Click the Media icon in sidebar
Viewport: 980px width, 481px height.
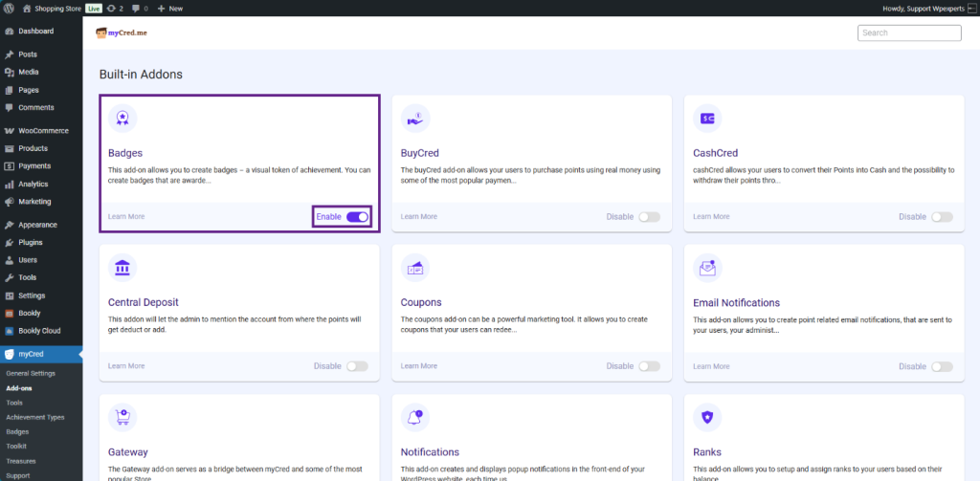pyautogui.click(x=10, y=72)
